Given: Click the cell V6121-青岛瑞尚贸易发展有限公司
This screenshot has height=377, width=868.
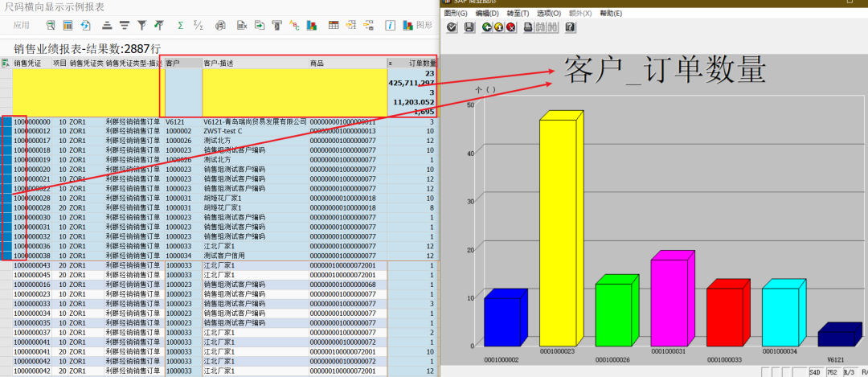Looking at the screenshot, I should (x=256, y=121).
